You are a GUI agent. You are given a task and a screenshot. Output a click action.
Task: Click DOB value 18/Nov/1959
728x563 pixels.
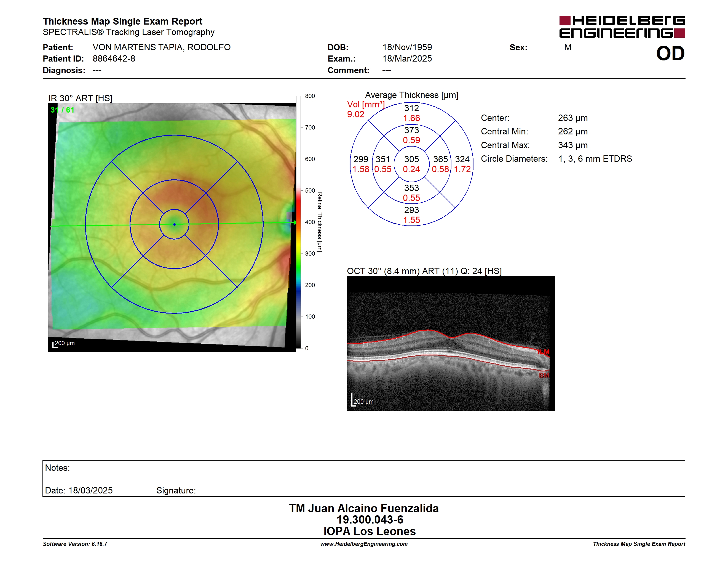pyautogui.click(x=407, y=47)
